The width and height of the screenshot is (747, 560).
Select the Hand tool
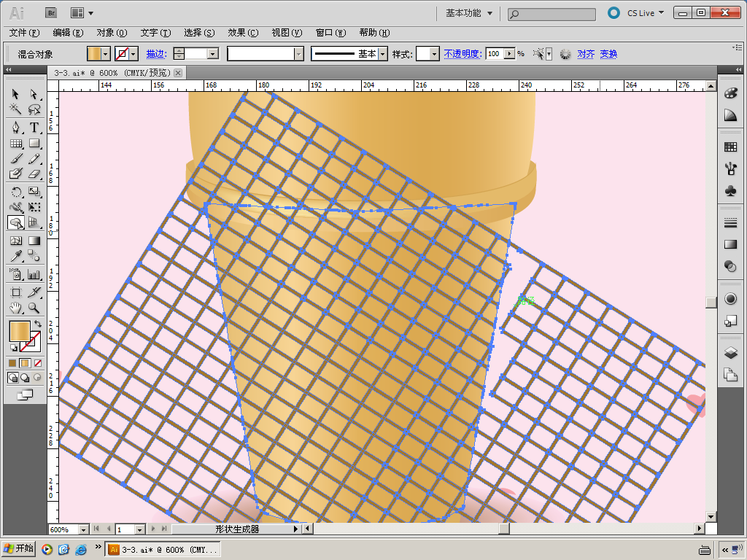15,308
